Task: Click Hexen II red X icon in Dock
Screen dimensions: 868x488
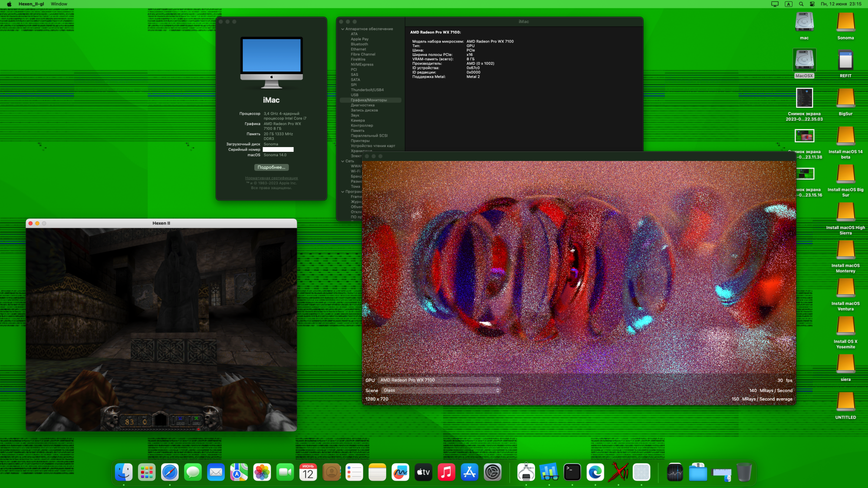Action: pyautogui.click(x=618, y=472)
